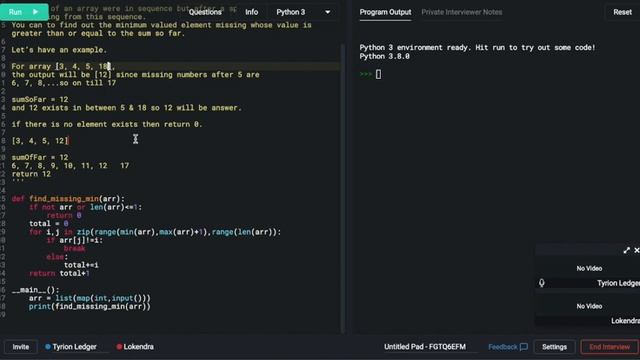Screen dimensions: 640x360
Task: Click the line '[3, 4, 5, 12]'
Action: coord(40,141)
